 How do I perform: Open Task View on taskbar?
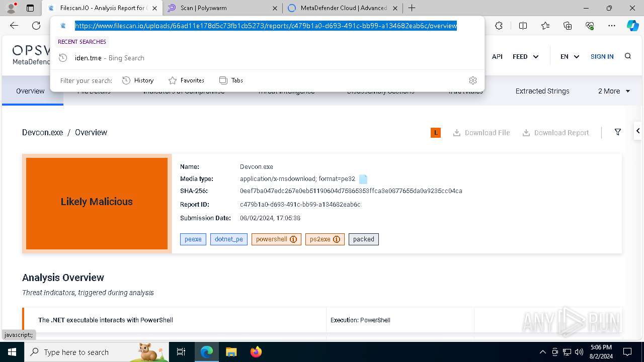coord(181,352)
